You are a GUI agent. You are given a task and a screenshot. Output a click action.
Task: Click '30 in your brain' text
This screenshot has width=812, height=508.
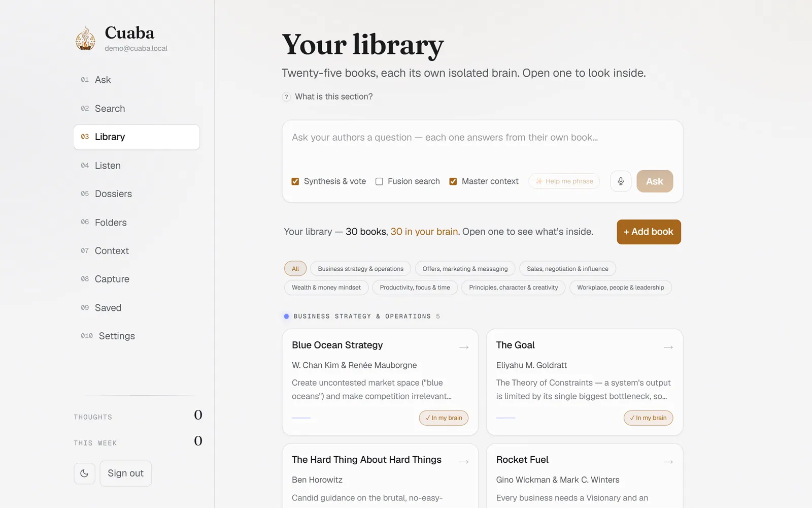tap(424, 232)
